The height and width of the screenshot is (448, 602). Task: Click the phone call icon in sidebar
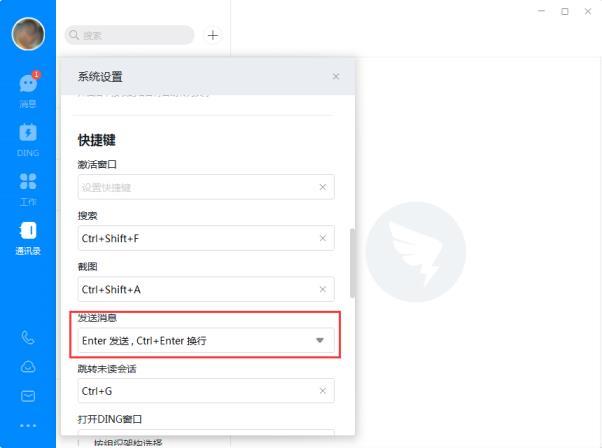coord(28,338)
